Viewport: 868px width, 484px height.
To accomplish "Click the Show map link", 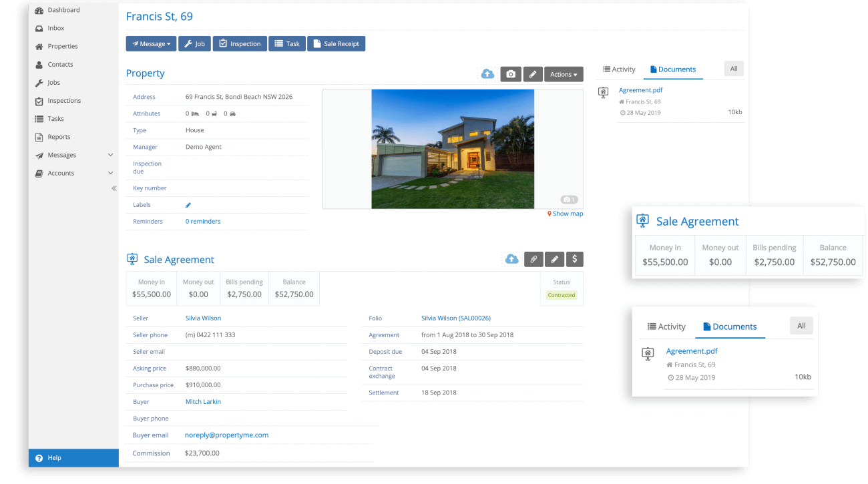I will (x=566, y=214).
